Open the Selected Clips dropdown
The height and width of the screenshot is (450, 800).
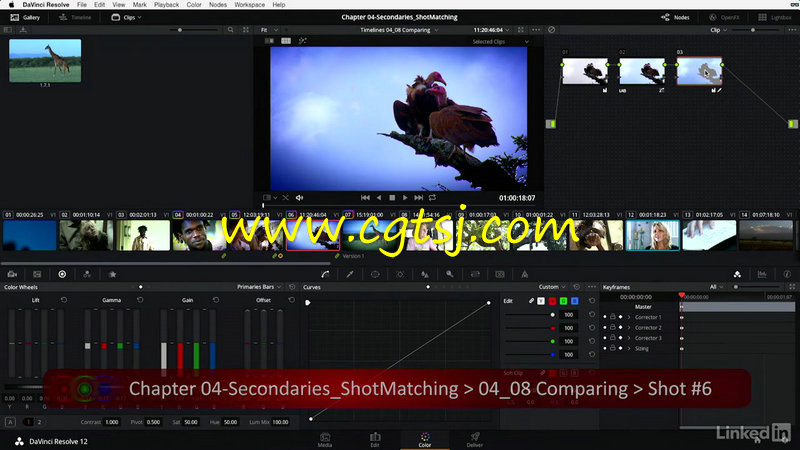point(501,41)
